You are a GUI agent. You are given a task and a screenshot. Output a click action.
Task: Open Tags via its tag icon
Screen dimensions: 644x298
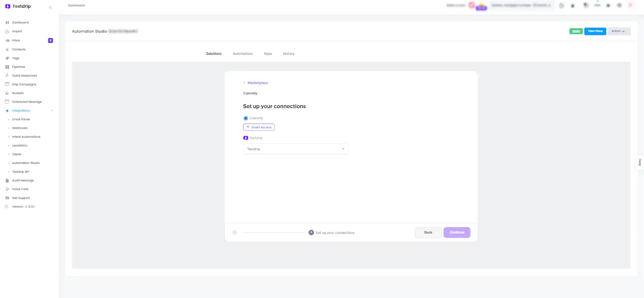click(7, 58)
